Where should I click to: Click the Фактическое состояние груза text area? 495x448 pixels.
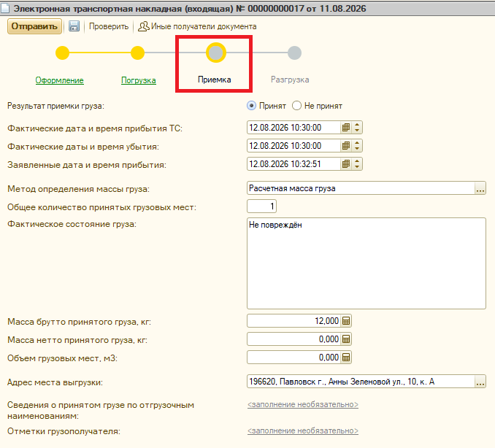tap(367, 263)
